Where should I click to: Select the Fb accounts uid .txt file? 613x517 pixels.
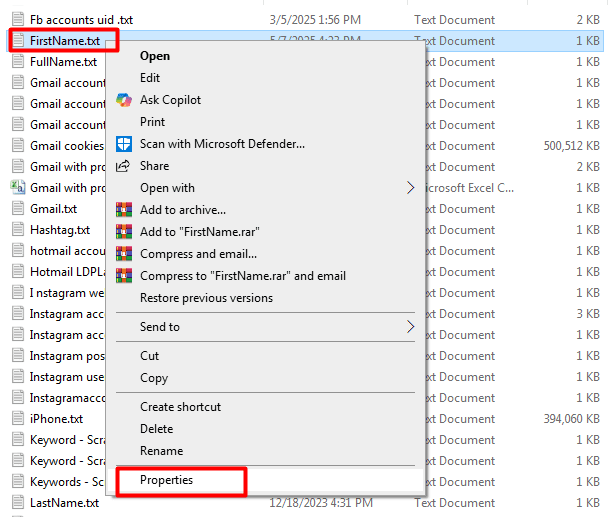(x=81, y=20)
